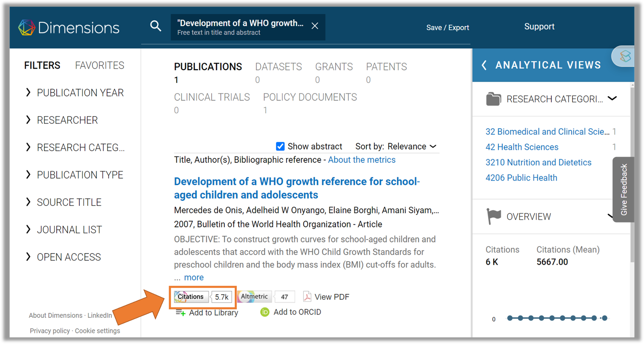Click the Analytical Views panel scrollbar
The width and height of the screenshot is (644, 344).
632,175
